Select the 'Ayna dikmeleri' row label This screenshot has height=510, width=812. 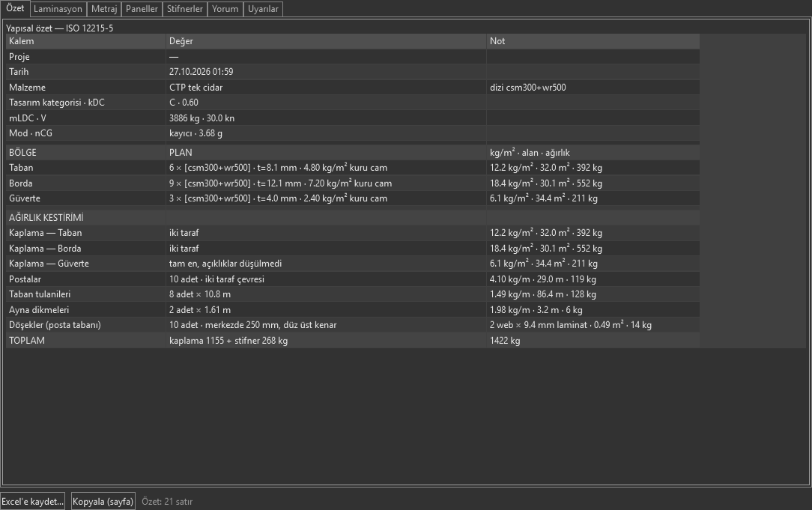pos(86,309)
